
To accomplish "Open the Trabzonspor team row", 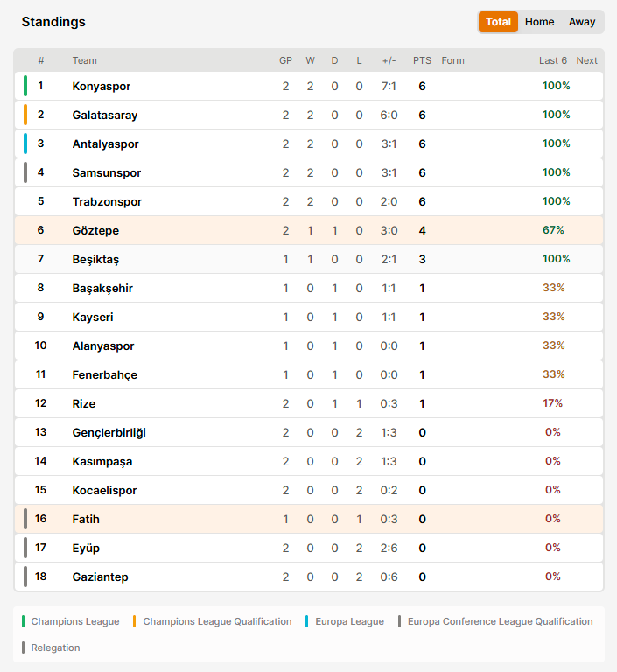I will (309, 202).
